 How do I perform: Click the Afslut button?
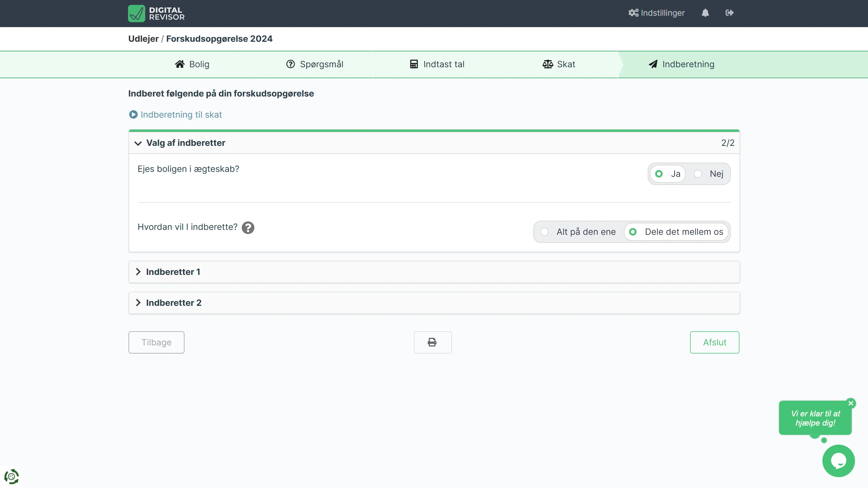click(714, 342)
